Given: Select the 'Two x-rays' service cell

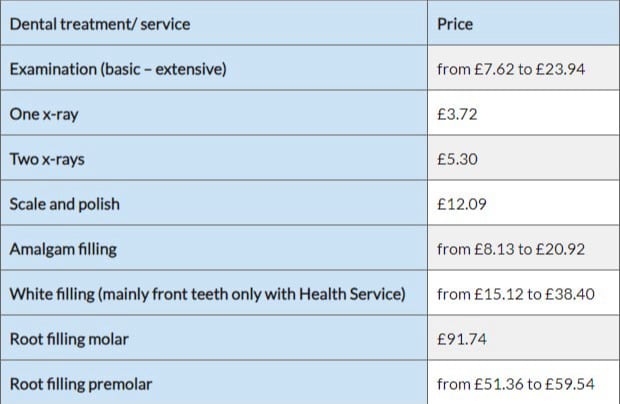Looking at the screenshot, I should [47, 160].
